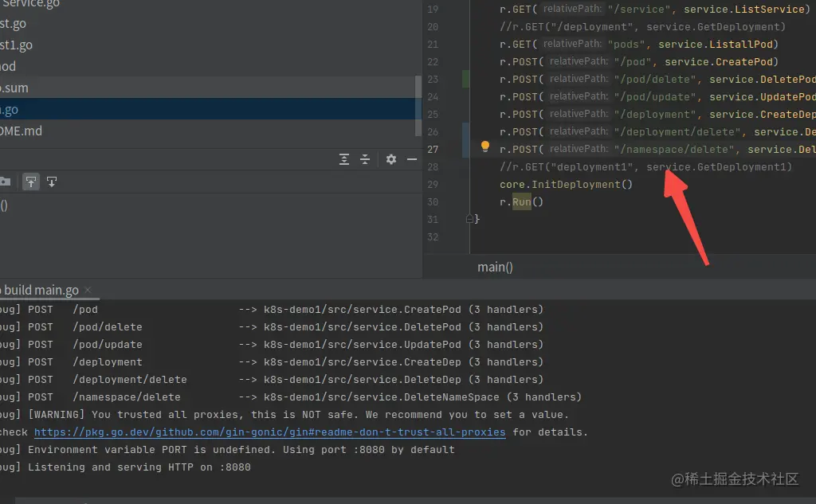Click service.ListService on line 19
Screen dimensions: 816x504
click(743, 10)
